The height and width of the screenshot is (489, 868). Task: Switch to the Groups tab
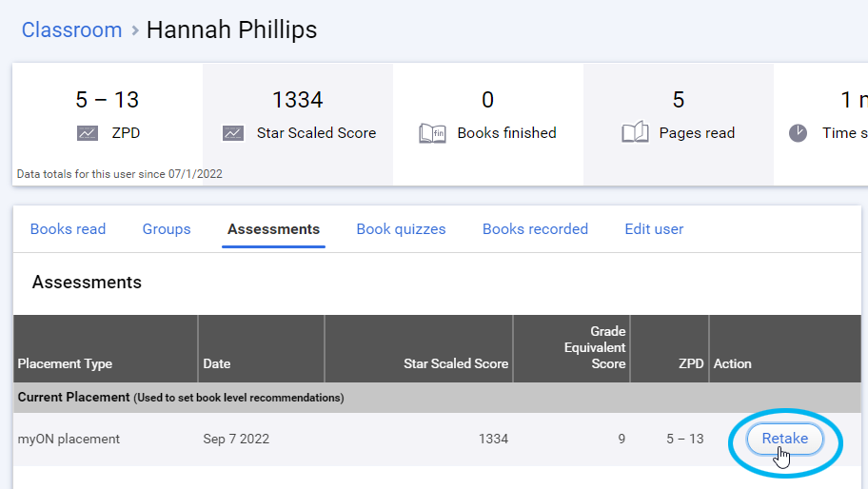(x=167, y=229)
